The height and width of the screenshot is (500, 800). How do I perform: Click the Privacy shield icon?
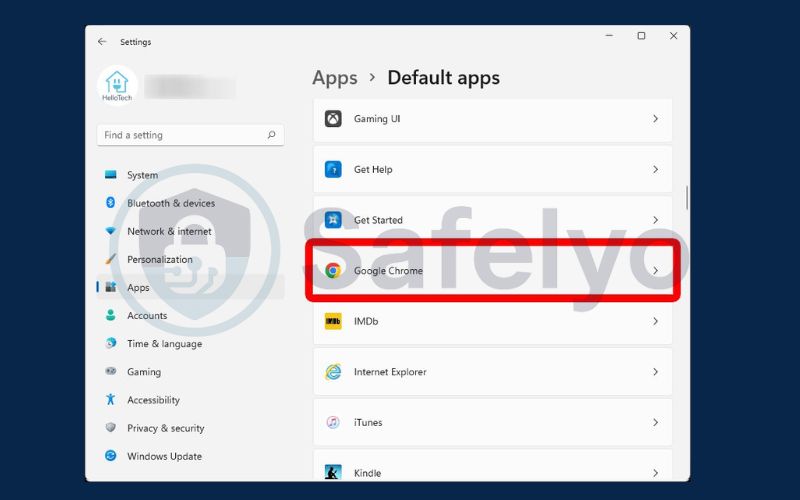tap(111, 427)
